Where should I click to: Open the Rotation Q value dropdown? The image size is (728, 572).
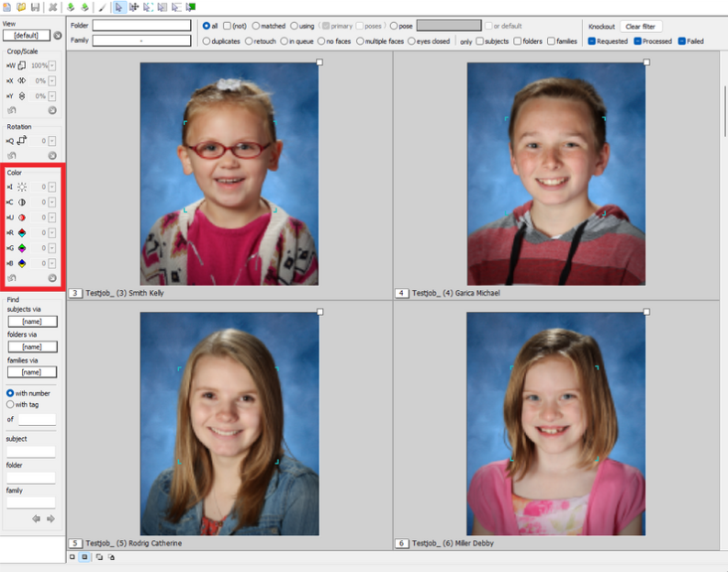pos(52,140)
